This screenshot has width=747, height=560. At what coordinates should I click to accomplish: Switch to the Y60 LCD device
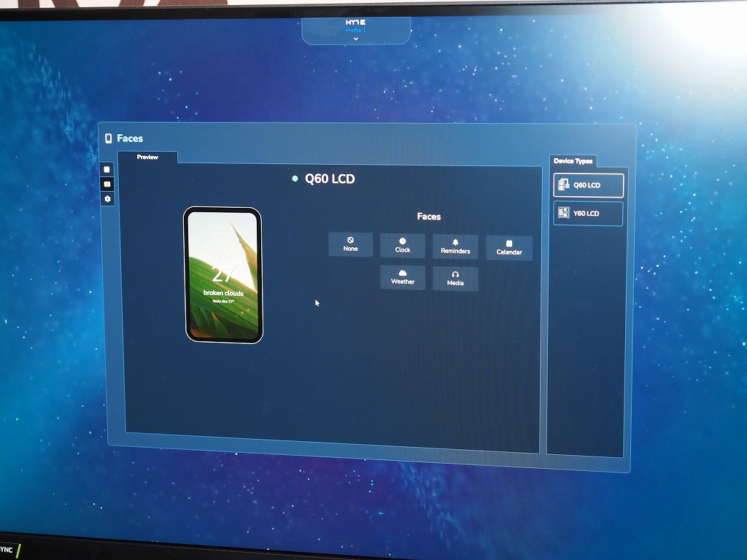[589, 214]
